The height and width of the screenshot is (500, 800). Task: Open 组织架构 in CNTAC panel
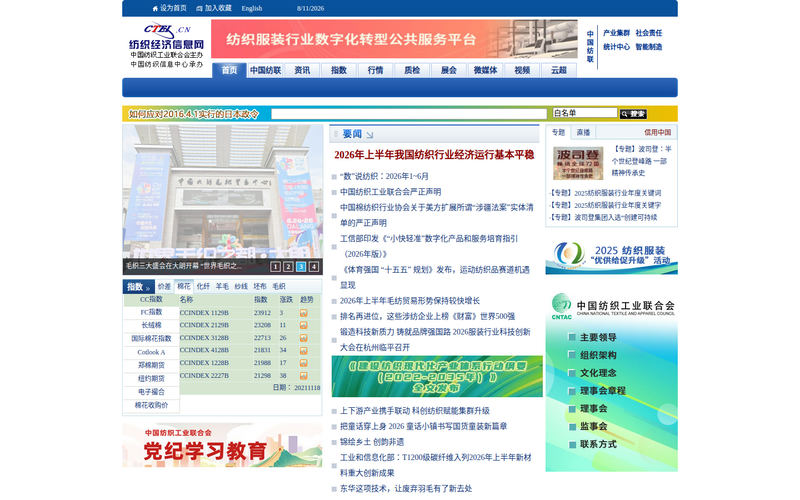(598, 356)
